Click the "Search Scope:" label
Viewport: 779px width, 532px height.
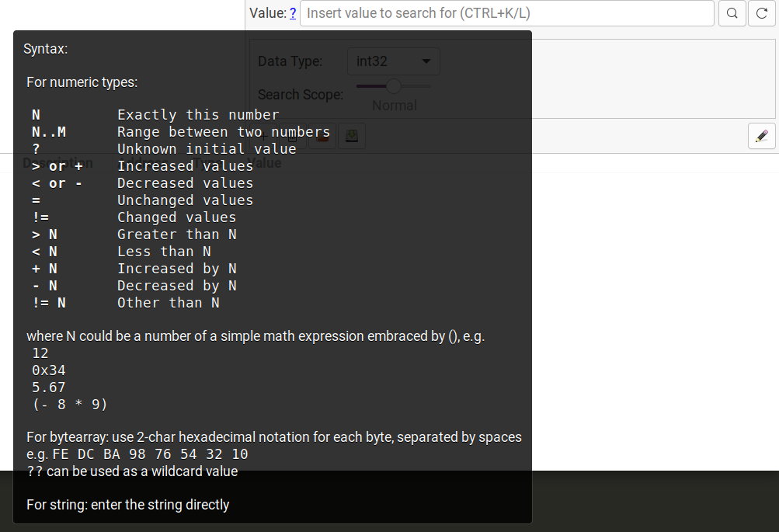301,95
